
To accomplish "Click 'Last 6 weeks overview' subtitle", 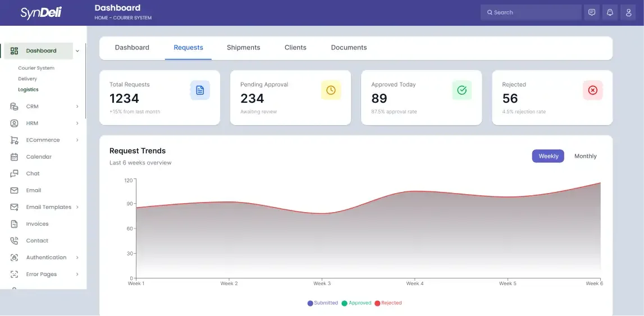I will tap(140, 163).
